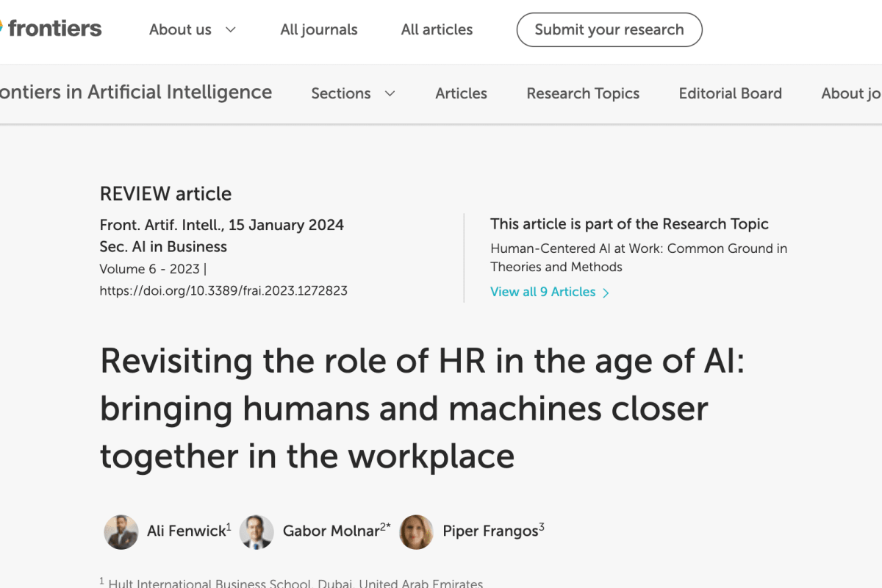This screenshot has height=588, width=882.
Task: Click Gabor Molnar's avatar image
Action: click(x=257, y=531)
